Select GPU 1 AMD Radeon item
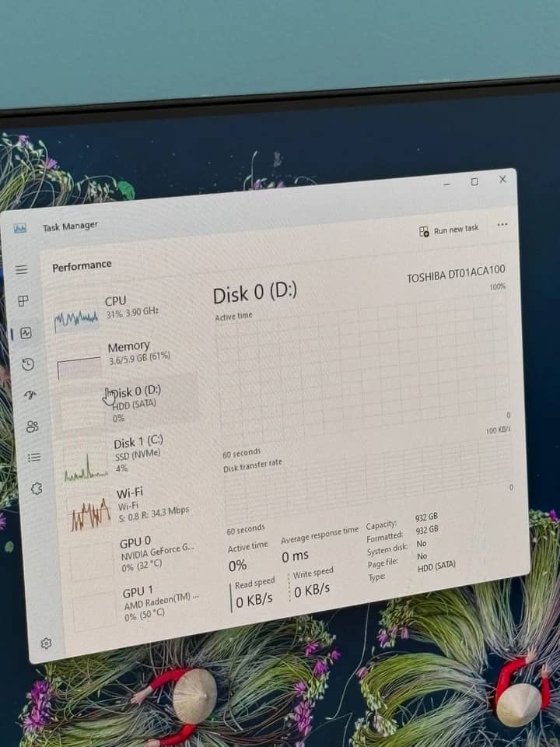This screenshot has width=560, height=747. 141,608
